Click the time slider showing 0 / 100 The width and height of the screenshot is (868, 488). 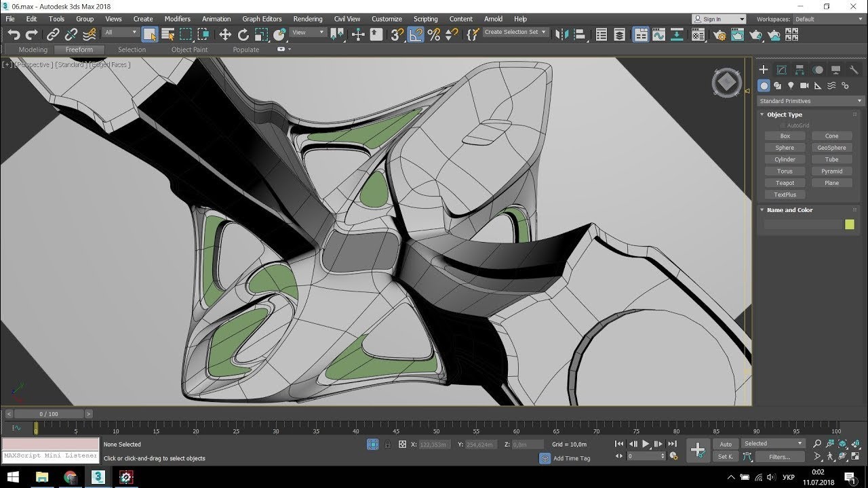[49, 413]
